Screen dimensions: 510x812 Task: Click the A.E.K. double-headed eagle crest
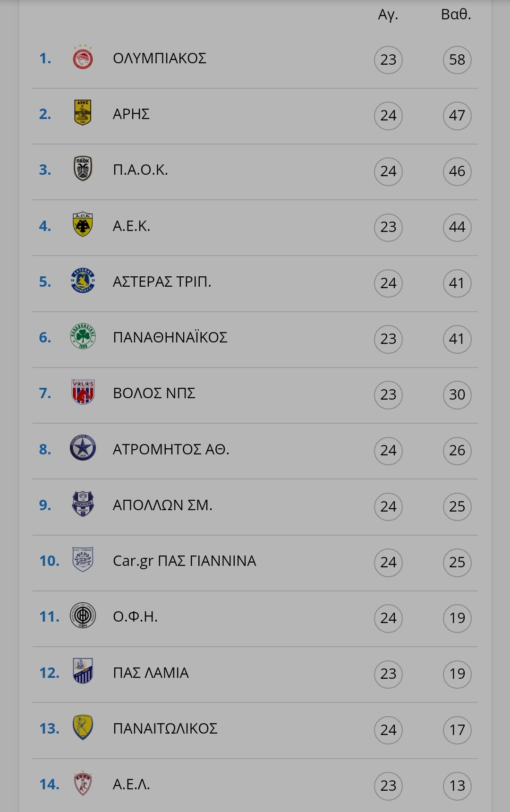click(83, 224)
